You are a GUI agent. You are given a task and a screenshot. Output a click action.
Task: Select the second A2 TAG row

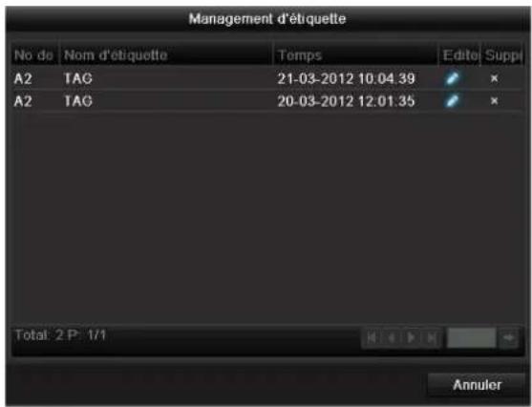(267, 101)
